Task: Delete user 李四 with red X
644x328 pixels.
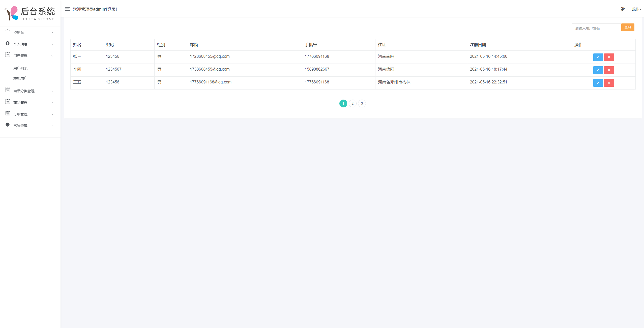Action: pos(609,70)
